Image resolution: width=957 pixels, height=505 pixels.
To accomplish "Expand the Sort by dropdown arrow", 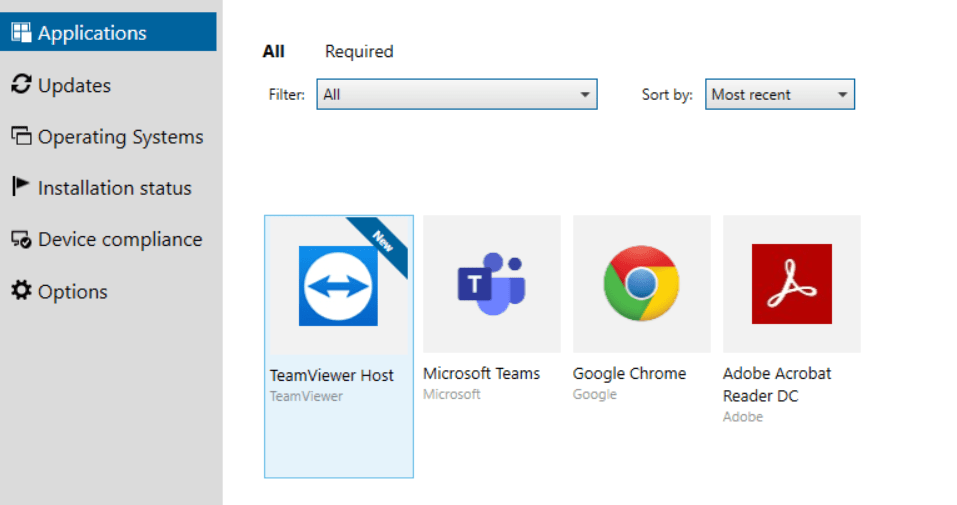I will 842,95.
